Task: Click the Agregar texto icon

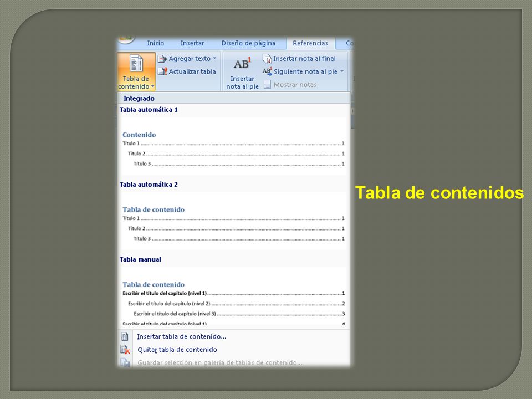Action: 162,59
